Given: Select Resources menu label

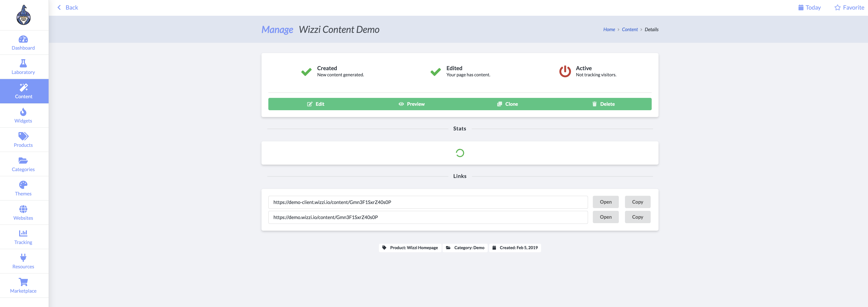Looking at the screenshot, I should pos(23,267).
